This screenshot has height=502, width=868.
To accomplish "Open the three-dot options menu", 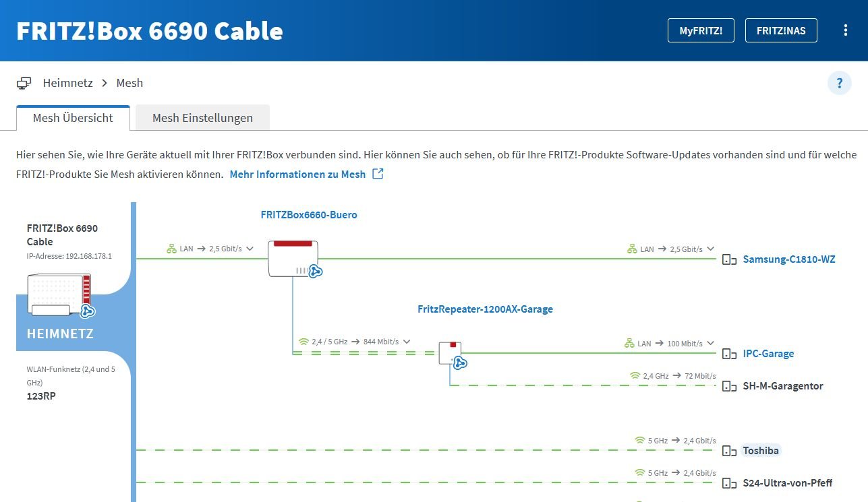I will [x=846, y=30].
